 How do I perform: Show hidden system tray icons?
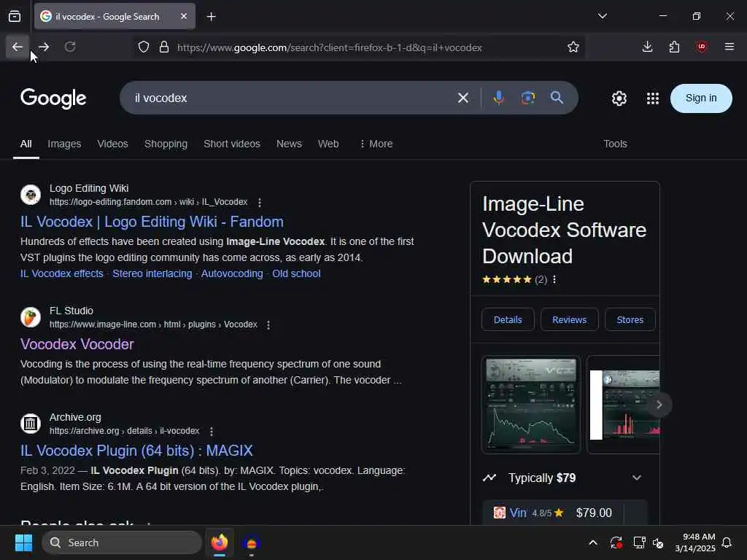click(593, 542)
